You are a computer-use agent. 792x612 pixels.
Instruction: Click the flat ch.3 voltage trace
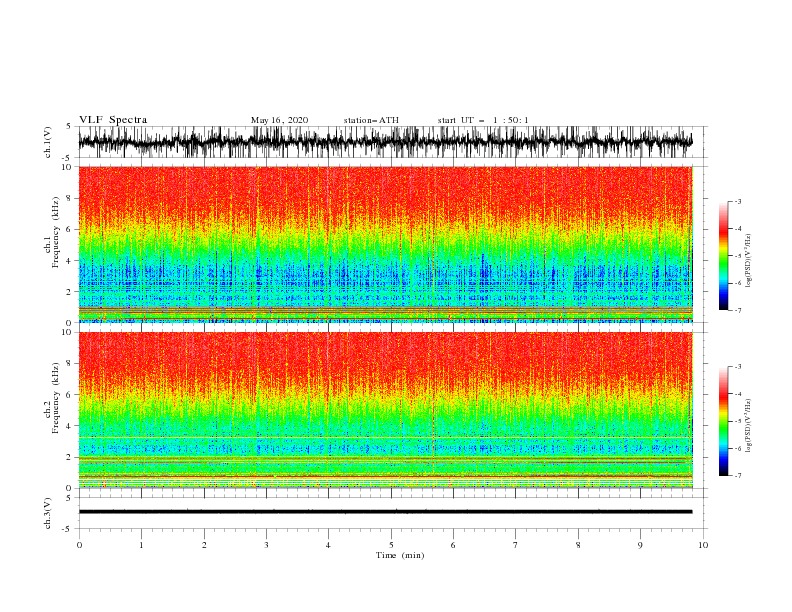(x=385, y=512)
